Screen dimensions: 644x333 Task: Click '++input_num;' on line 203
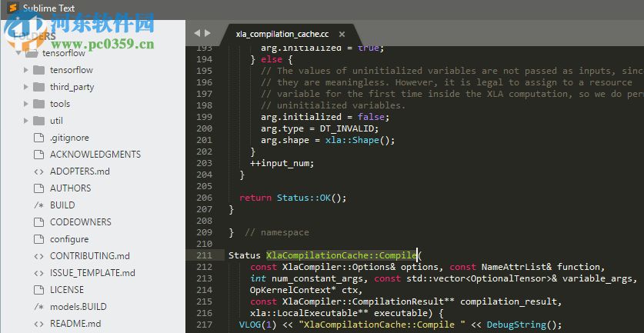282,163
